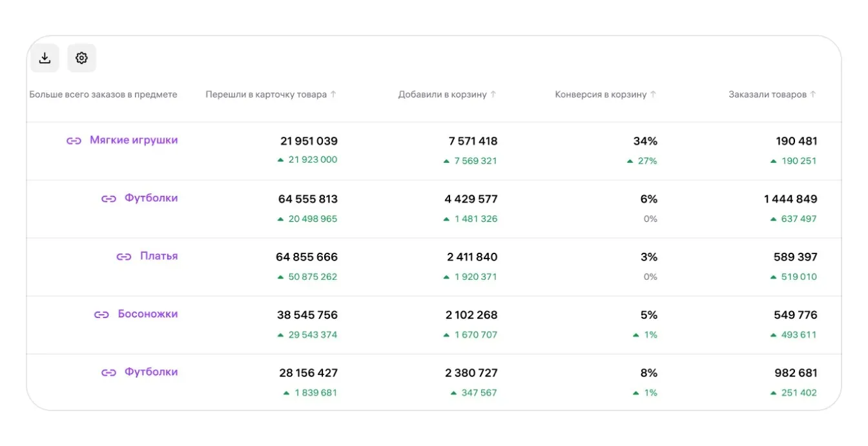Click chain-link icon in Футболки row with 28 156 427
The height and width of the screenshot is (446, 868).
(108, 372)
